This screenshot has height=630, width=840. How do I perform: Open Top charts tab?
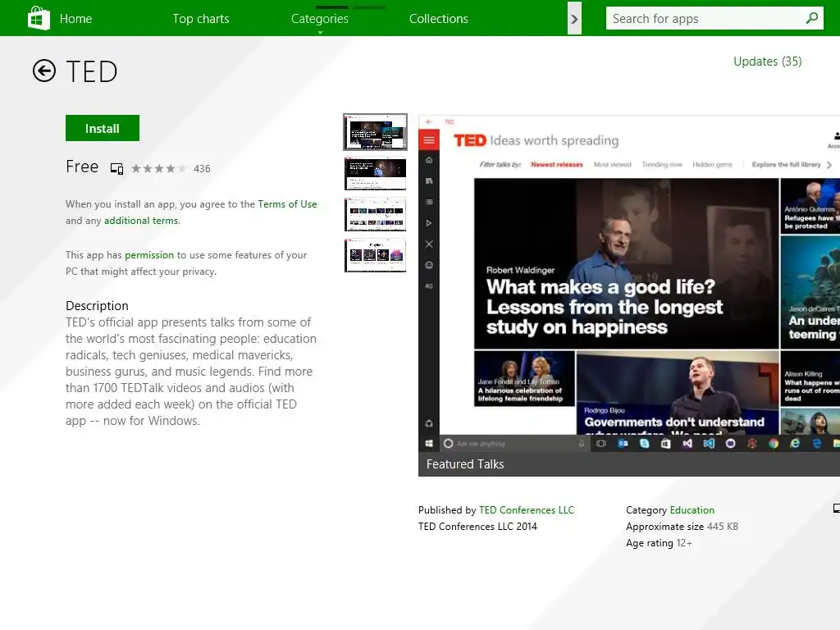[201, 19]
